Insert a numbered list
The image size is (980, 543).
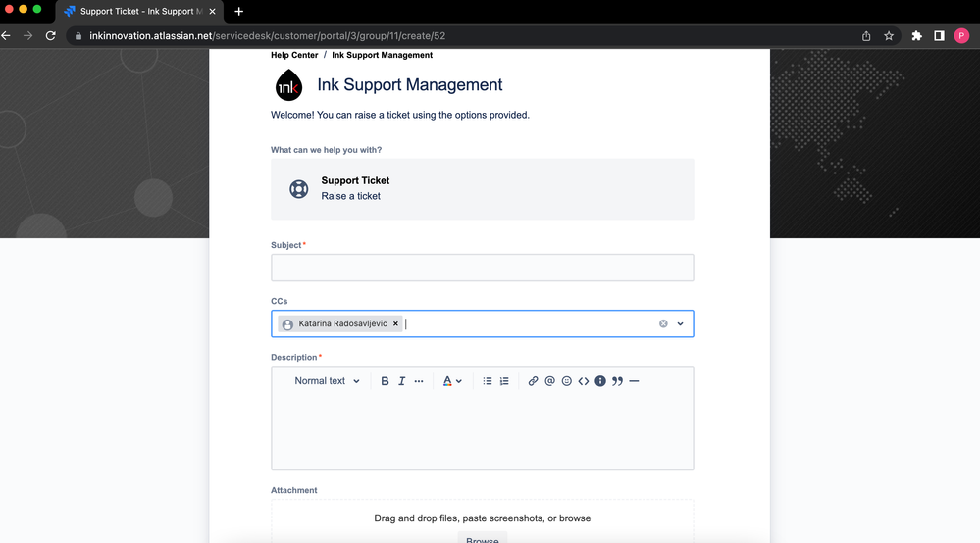coord(504,381)
